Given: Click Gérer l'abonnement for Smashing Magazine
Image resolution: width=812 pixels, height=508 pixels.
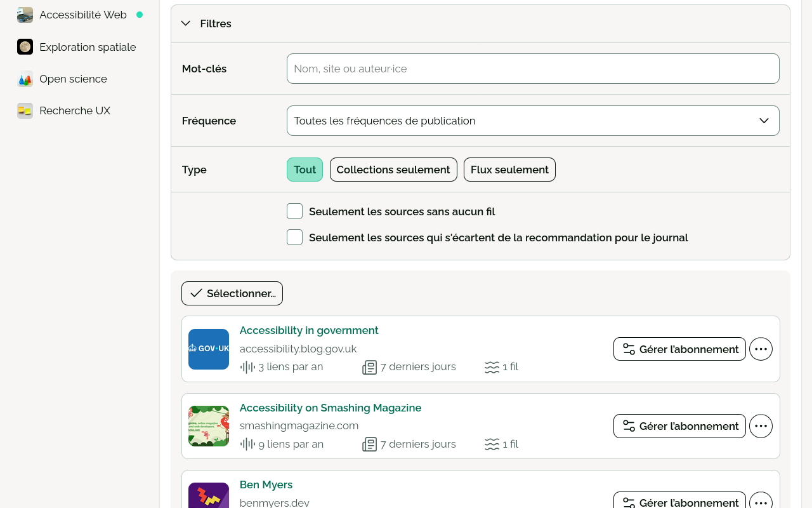Looking at the screenshot, I should (679, 426).
